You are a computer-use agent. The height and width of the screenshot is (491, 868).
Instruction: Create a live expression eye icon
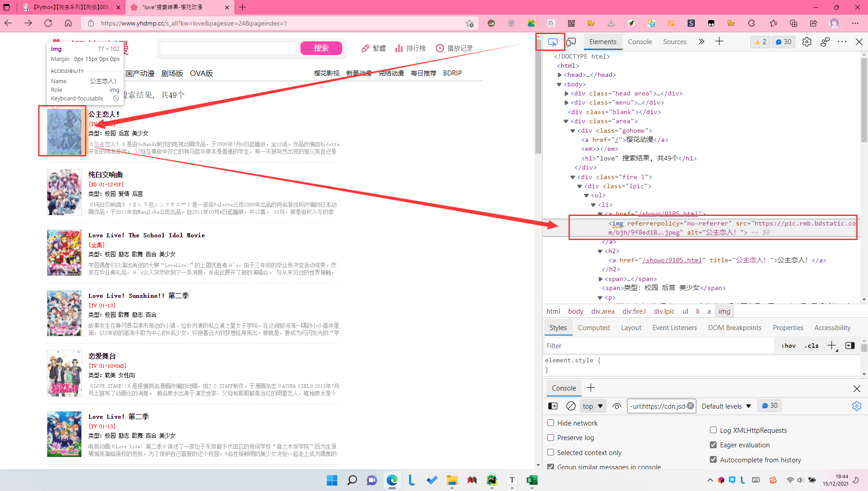(x=617, y=406)
